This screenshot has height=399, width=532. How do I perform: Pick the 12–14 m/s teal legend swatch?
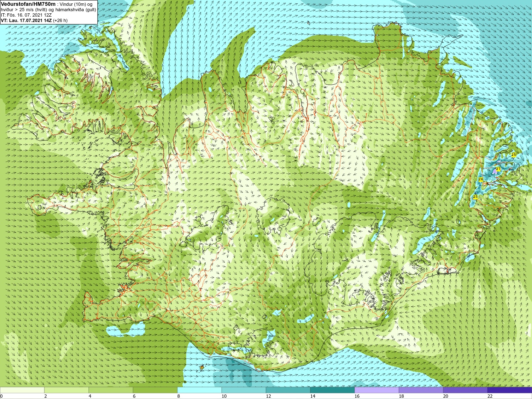(288, 390)
